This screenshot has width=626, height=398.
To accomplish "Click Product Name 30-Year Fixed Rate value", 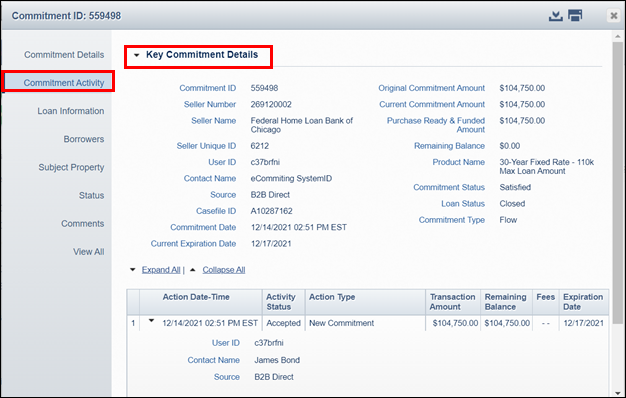I will pos(547,166).
